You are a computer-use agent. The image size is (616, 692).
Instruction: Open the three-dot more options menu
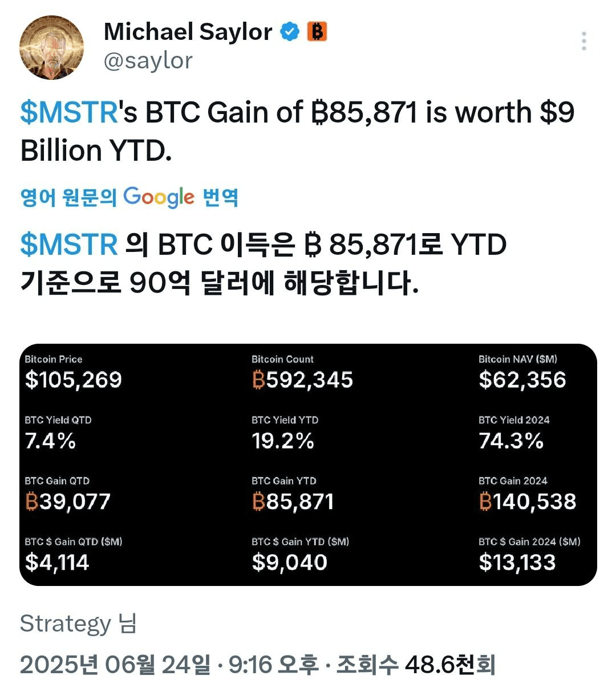pyautogui.click(x=583, y=42)
